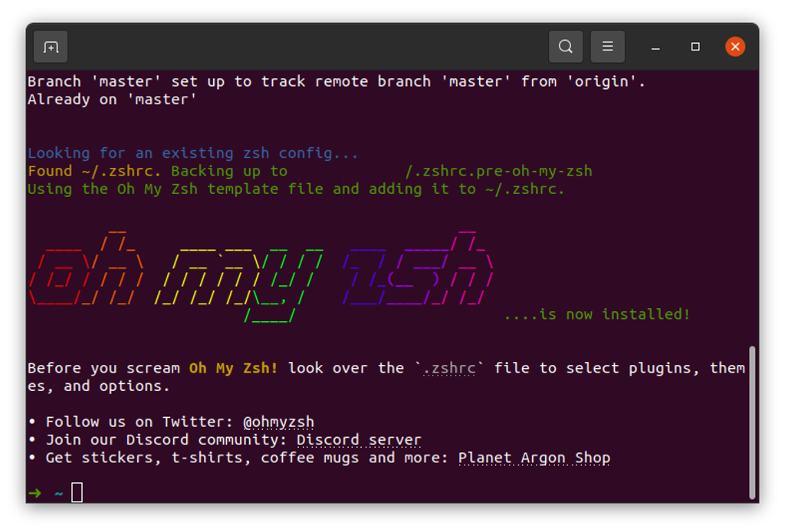Click the command prompt cursor
Image resolution: width=785 pixels, height=532 pixels.
[x=77, y=492]
